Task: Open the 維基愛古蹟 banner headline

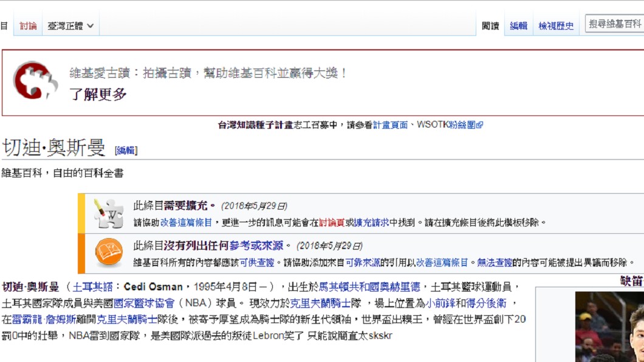Action: pos(208,73)
